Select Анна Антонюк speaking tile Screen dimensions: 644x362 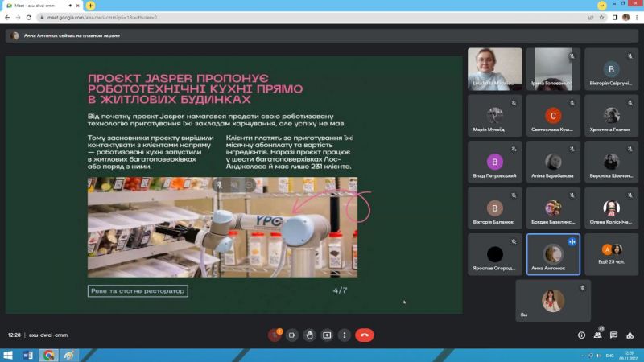pos(553,254)
